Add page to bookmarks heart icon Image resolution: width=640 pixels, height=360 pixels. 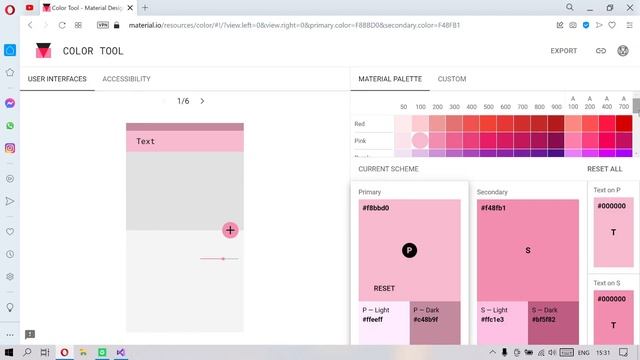point(612,25)
